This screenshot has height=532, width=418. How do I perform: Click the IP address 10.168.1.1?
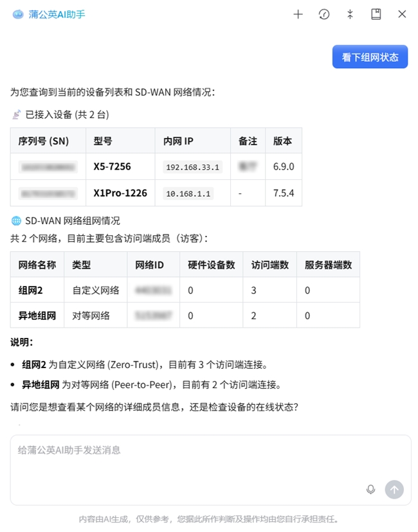tap(188, 193)
